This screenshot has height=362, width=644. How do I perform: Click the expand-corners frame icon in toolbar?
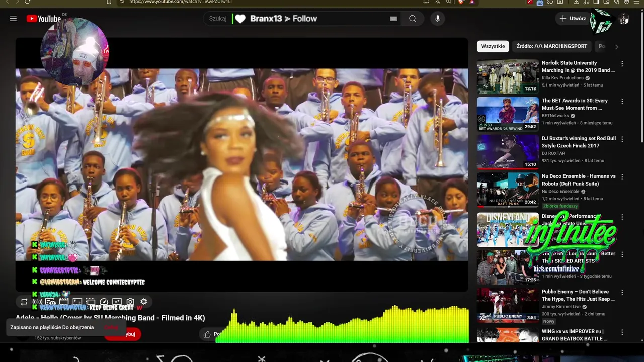77,302
